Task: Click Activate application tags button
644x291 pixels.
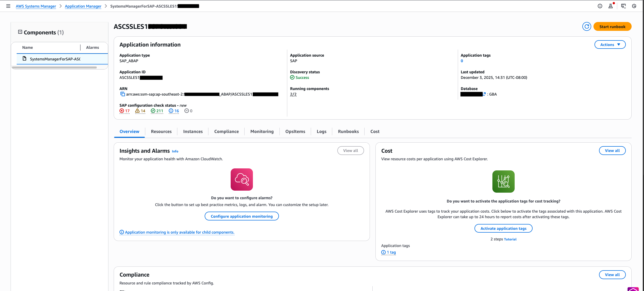Action: 503,229
